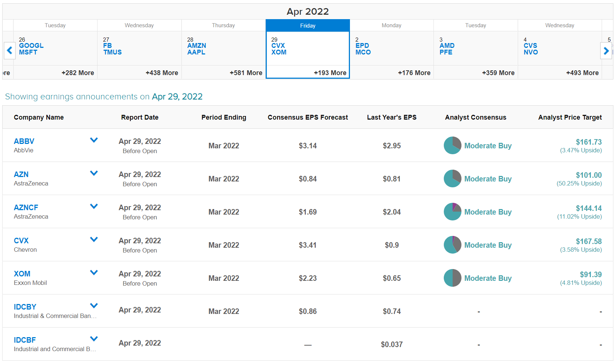Image resolution: width=616 pixels, height=364 pixels.
Task: Open PFE ticker in the calendar
Action: (446, 52)
